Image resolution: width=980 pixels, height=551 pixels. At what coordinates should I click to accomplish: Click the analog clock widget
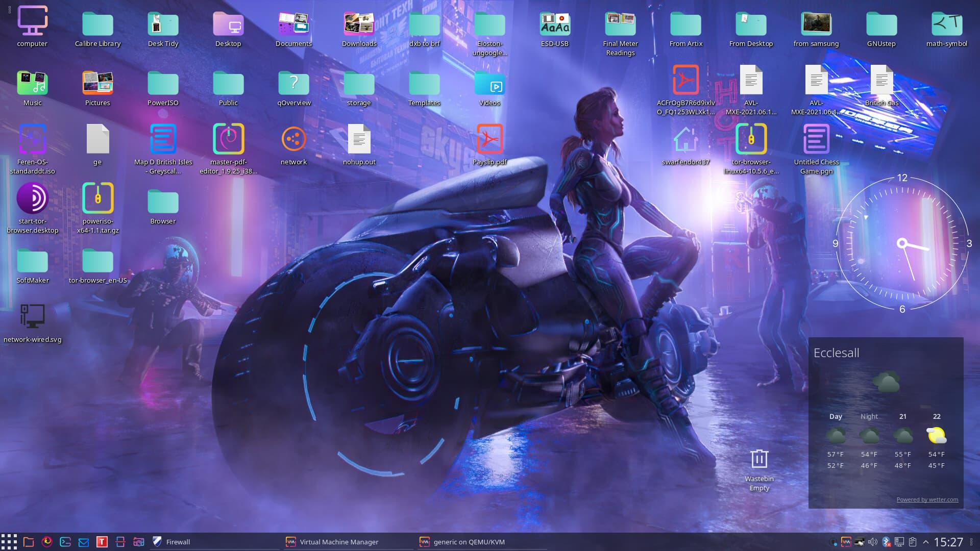pos(902,243)
